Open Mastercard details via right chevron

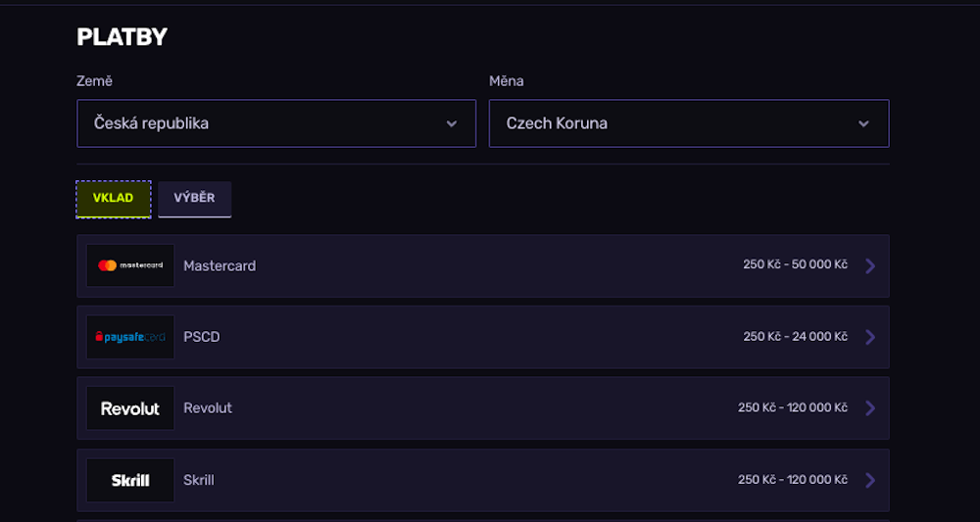870,265
